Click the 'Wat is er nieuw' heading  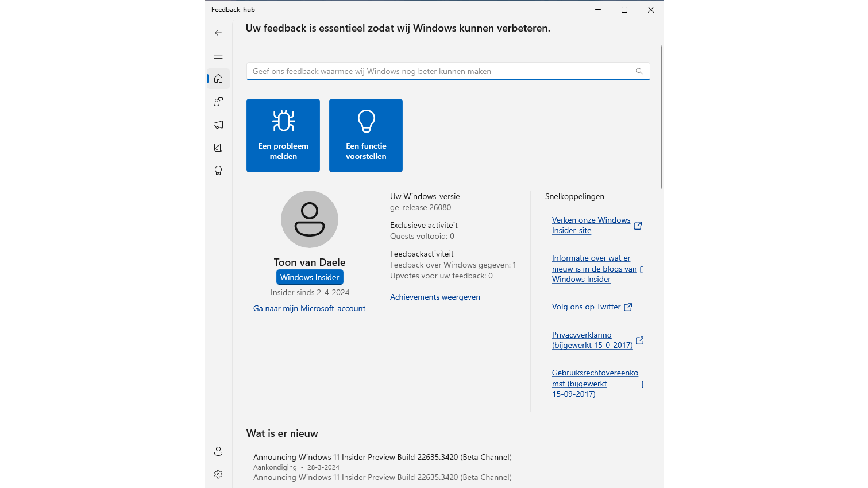click(x=282, y=433)
